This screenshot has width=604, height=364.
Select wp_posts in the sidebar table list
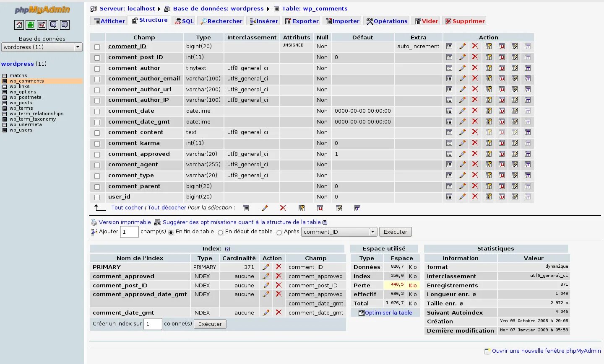[21, 103]
